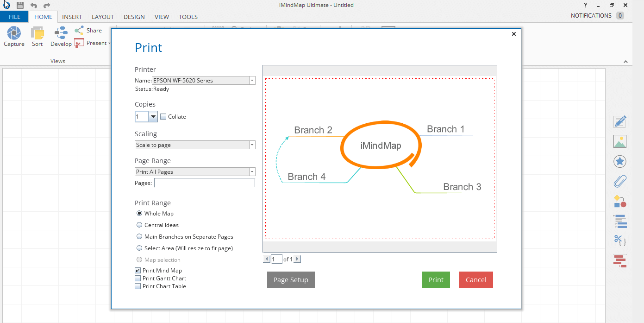Collapse the ribbon with the chevron
The image size is (644, 323).
click(x=625, y=62)
